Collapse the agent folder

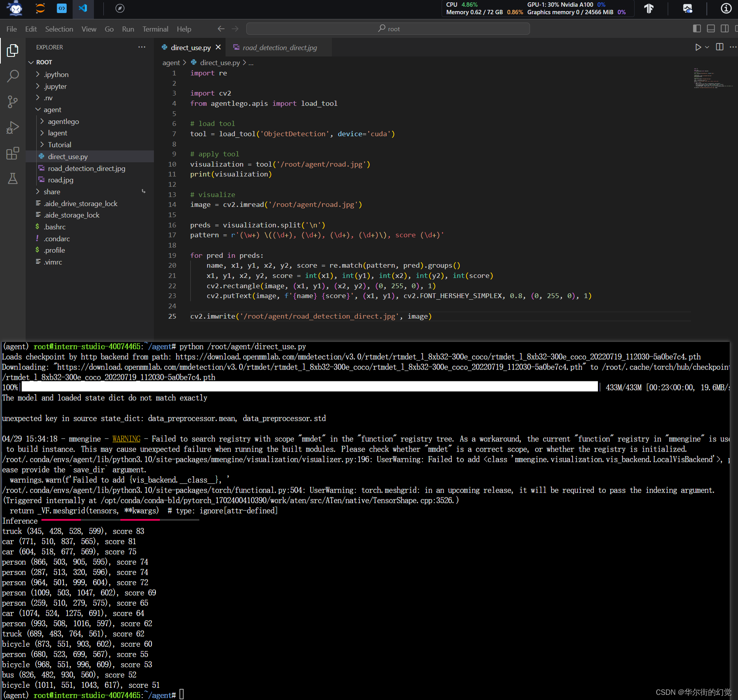click(90, 109)
